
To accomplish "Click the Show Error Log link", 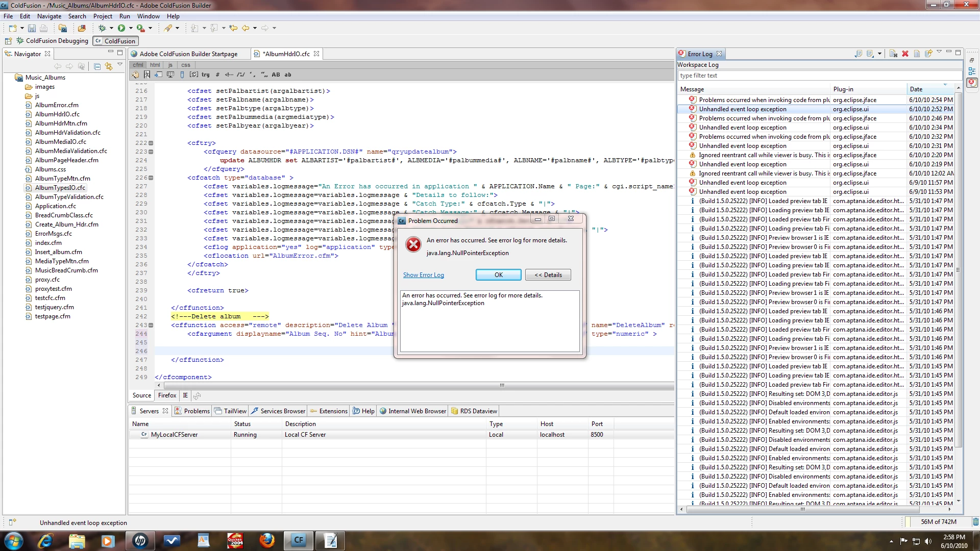I will click(x=423, y=274).
